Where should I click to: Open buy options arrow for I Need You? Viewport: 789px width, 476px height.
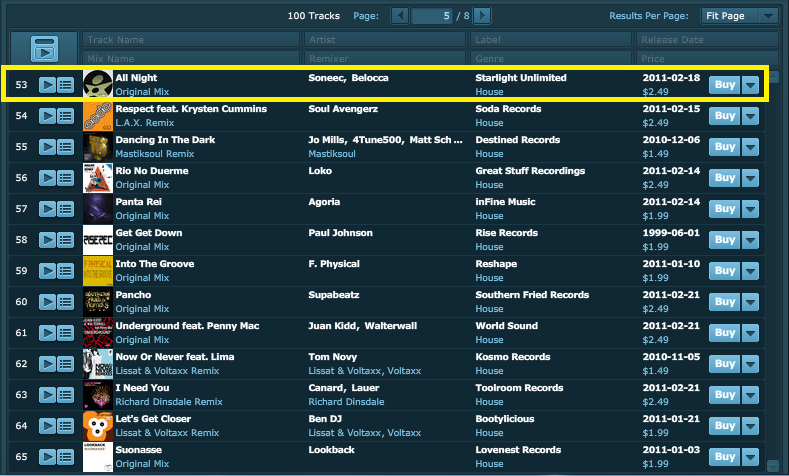click(x=752, y=395)
